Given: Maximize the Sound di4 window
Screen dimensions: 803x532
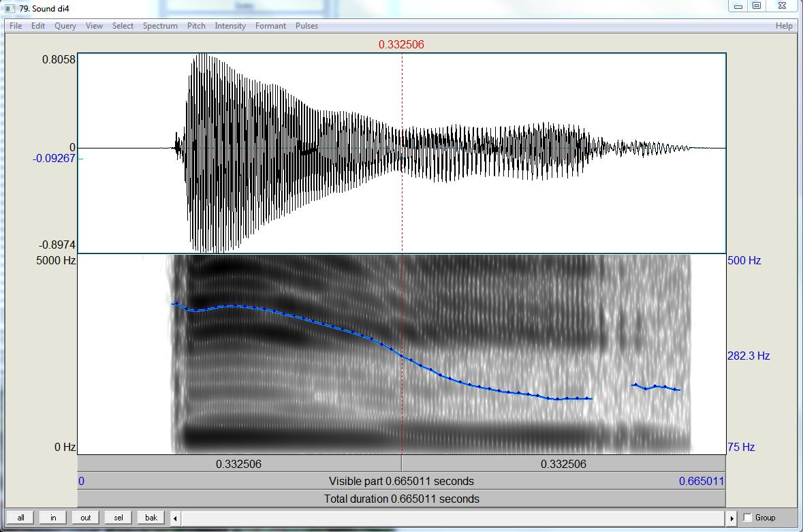Looking at the screenshot, I should (x=757, y=6).
